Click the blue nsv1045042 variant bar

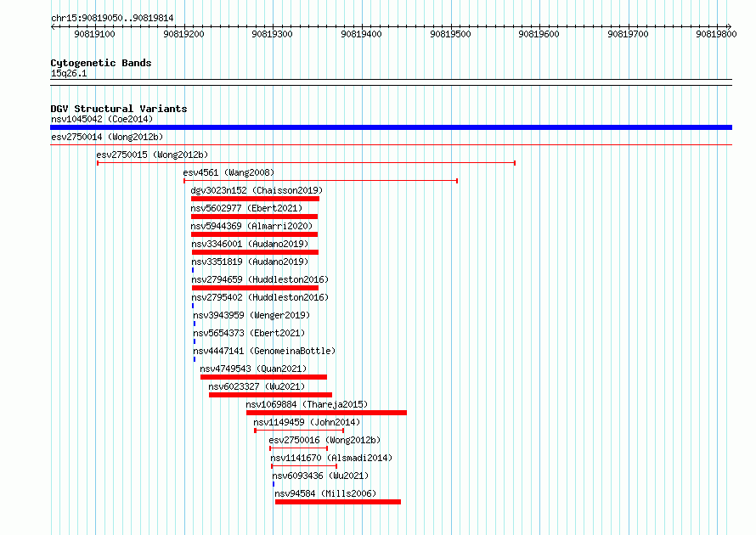[x=391, y=127]
